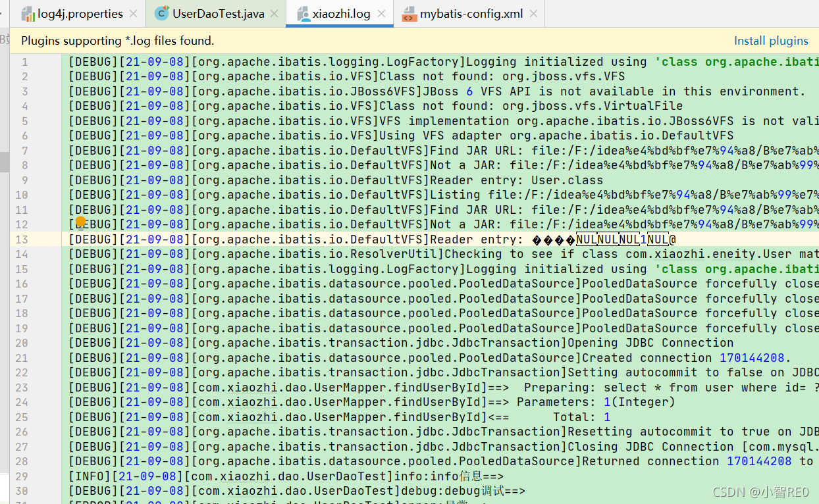Click 'Total: 1' log line

pyautogui.click(x=340, y=417)
